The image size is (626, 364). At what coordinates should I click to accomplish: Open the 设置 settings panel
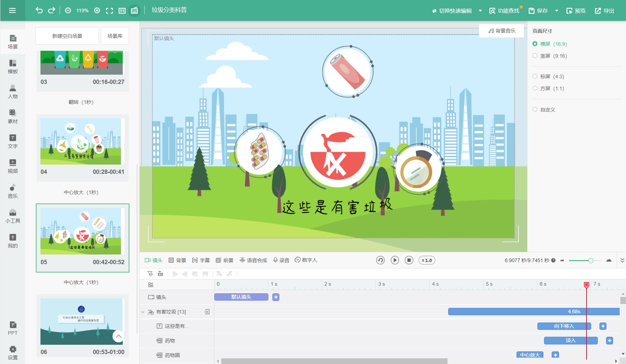13,353
